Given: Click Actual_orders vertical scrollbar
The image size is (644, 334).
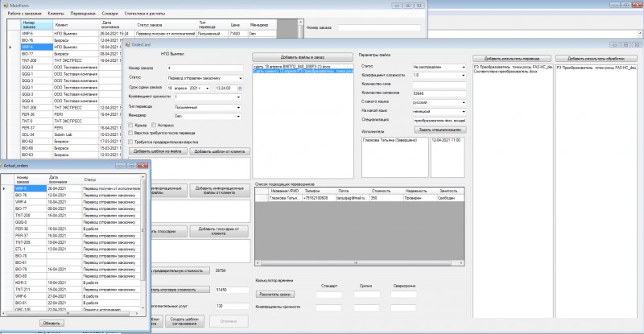Looking at the screenshot, I should tap(145, 241).
